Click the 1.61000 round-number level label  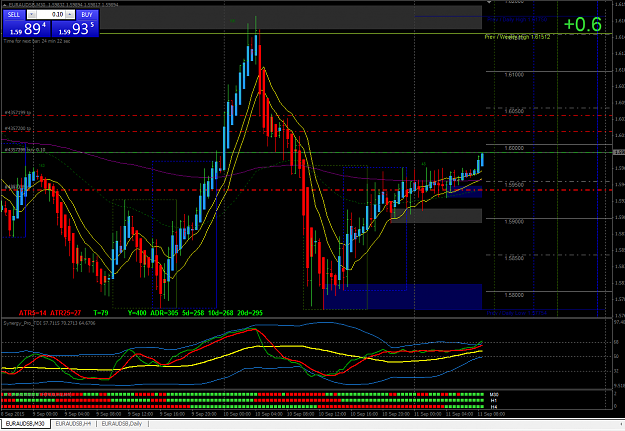514,75
